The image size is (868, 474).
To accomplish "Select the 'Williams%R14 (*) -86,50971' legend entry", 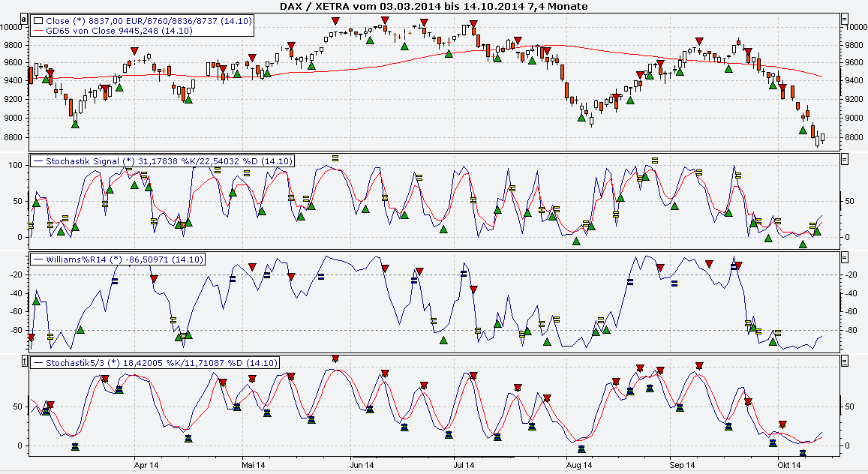I will (x=124, y=259).
